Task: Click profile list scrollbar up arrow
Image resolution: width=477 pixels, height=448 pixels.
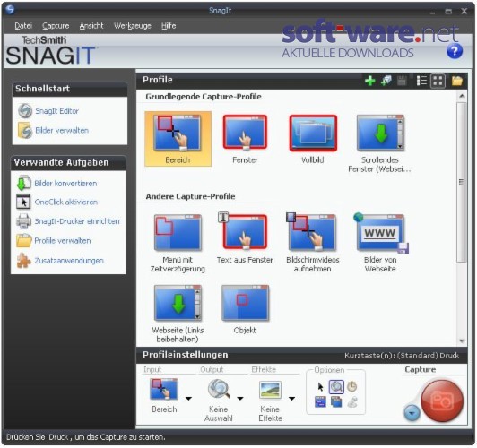Action: tap(462, 97)
